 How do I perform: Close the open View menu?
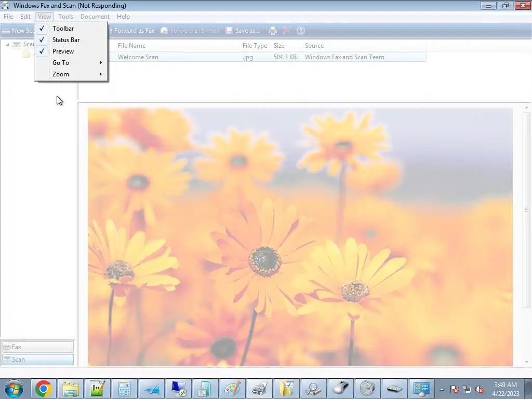tap(45, 17)
